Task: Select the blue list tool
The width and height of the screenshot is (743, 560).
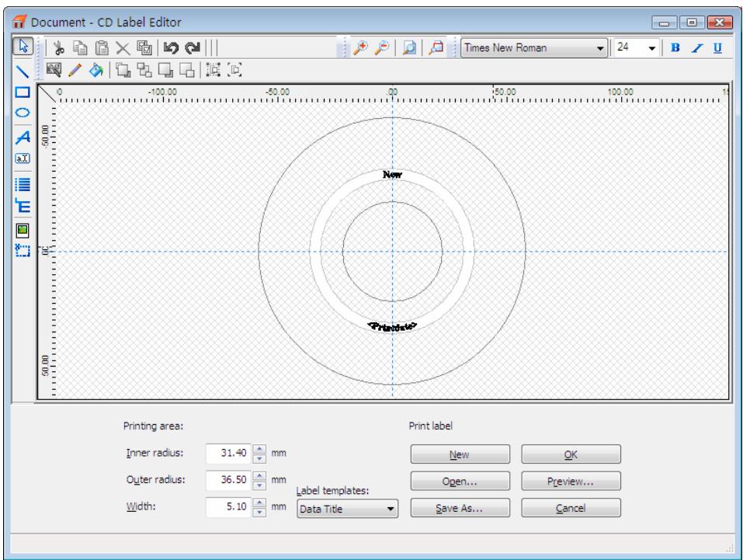Action: (23, 184)
